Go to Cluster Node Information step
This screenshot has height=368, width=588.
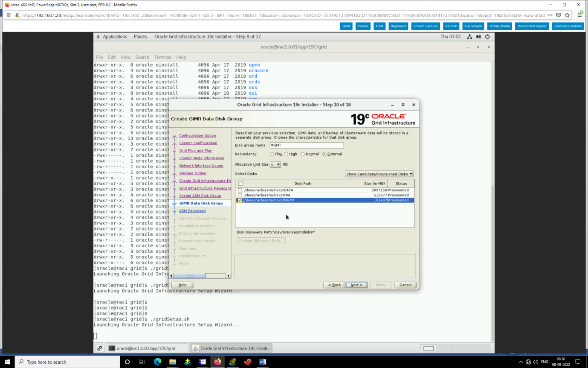(201, 158)
